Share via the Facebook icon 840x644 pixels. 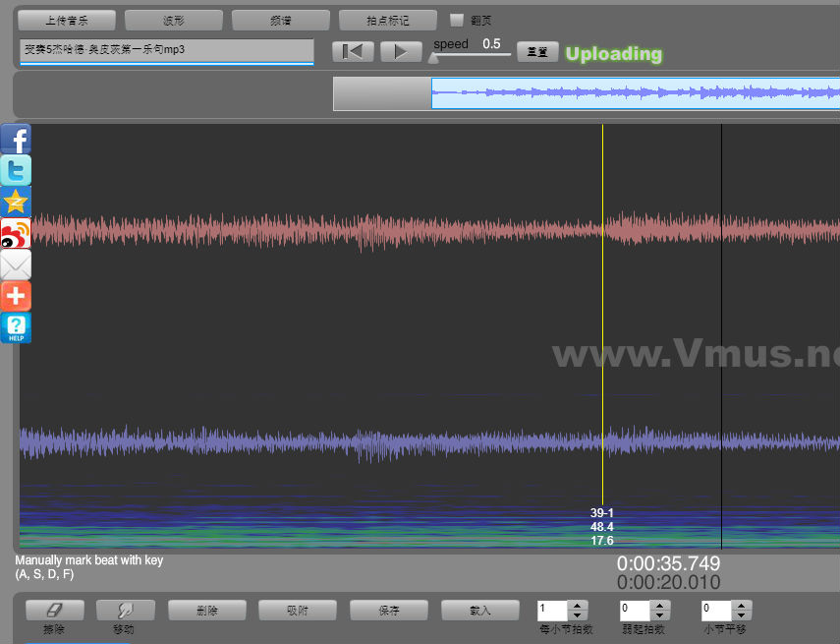click(16, 140)
